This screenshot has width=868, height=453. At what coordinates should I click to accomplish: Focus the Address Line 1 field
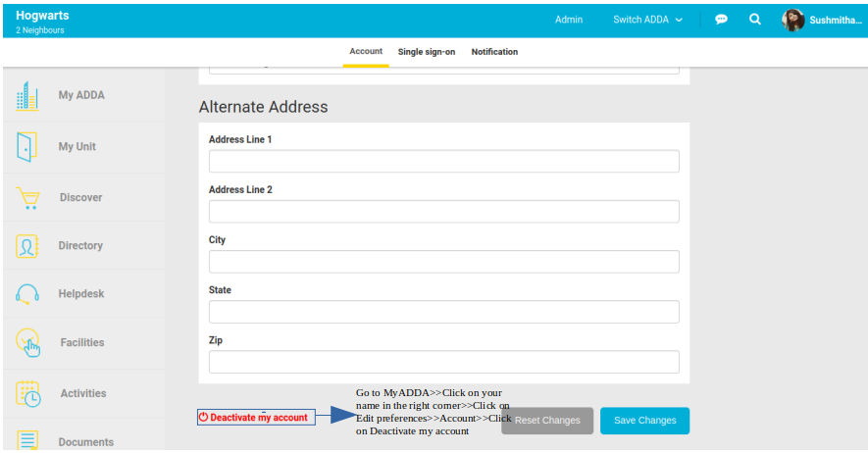[x=444, y=161]
